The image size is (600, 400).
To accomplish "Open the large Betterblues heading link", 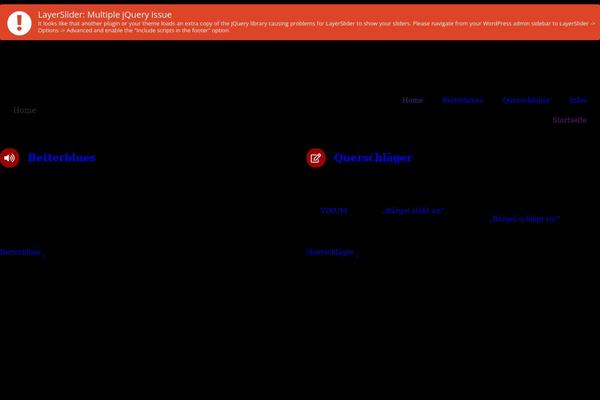I will (x=62, y=157).
